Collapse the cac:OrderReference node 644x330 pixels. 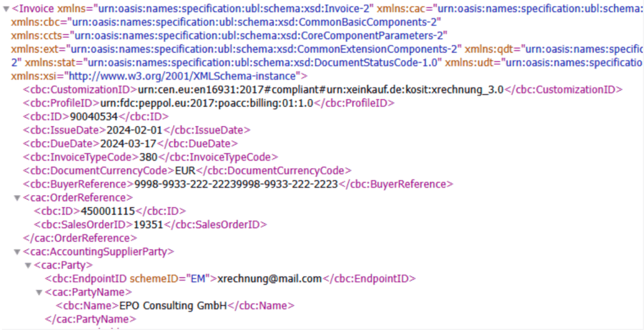coord(17,198)
